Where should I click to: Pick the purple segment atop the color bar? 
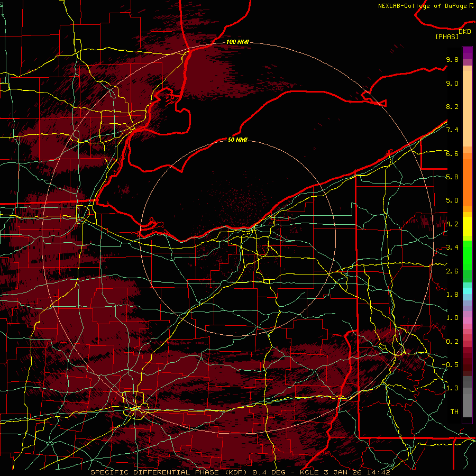tap(467, 53)
